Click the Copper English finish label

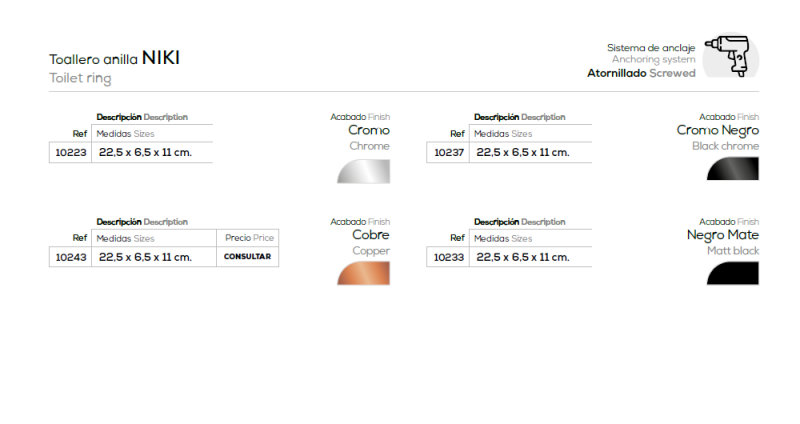tap(371, 251)
